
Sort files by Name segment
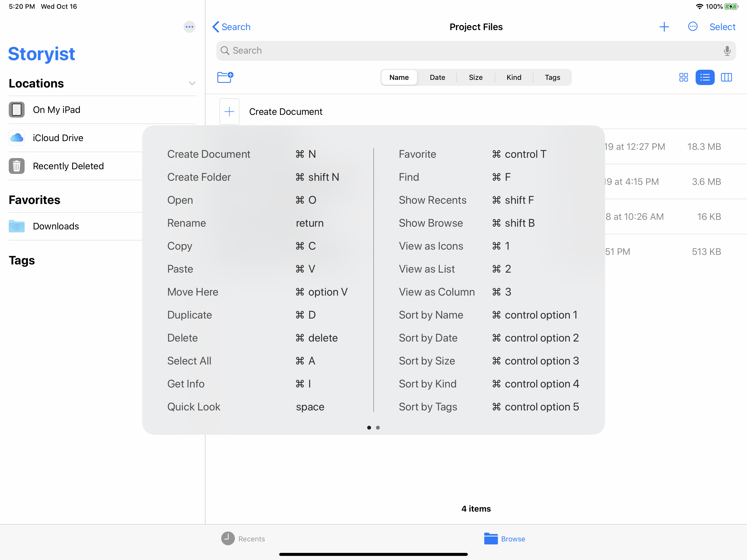[399, 77]
